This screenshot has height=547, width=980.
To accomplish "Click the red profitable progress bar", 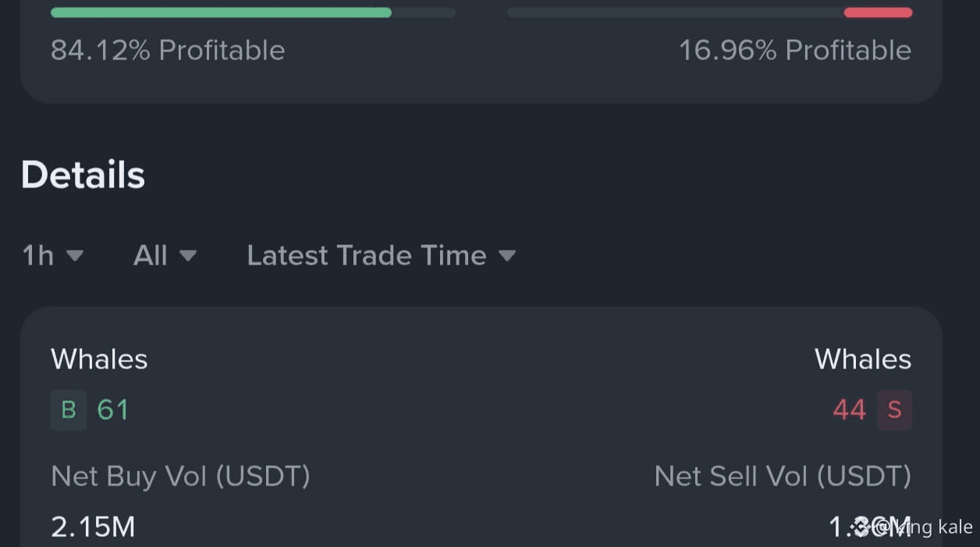I will point(878,12).
